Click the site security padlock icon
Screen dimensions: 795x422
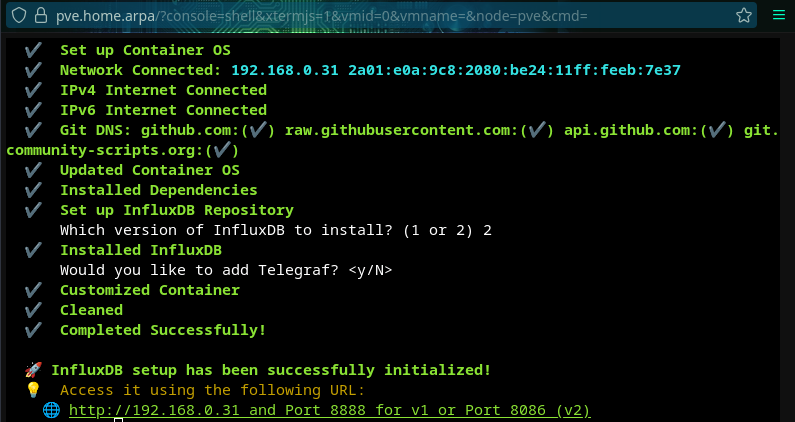pyautogui.click(x=40, y=16)
